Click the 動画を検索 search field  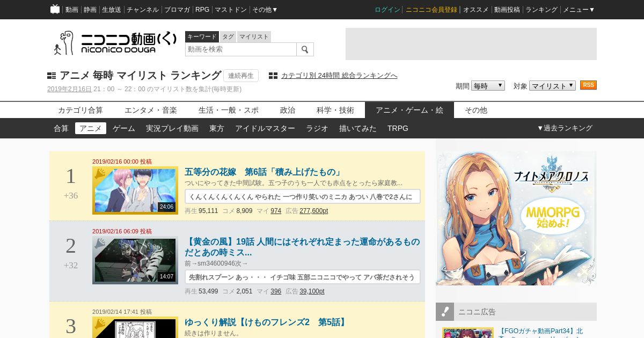tap(241, 49)
